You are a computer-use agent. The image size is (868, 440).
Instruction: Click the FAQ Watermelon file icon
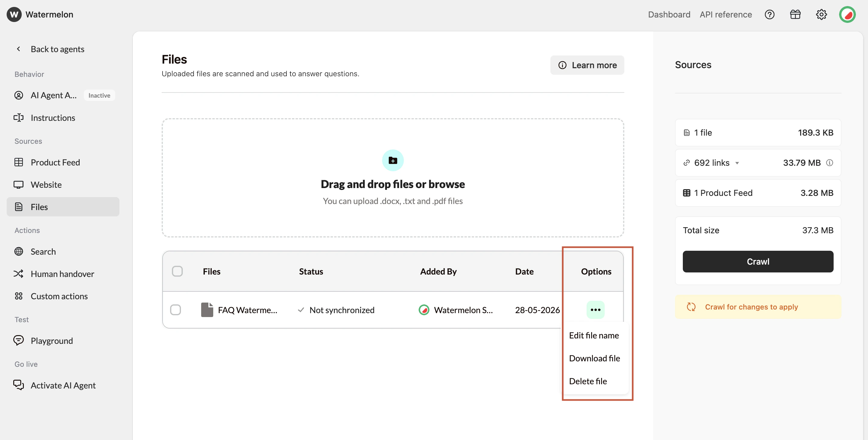[x=207, y=310]
